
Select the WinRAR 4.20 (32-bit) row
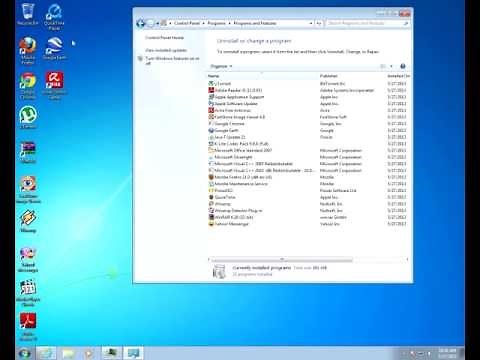[308, 217]
